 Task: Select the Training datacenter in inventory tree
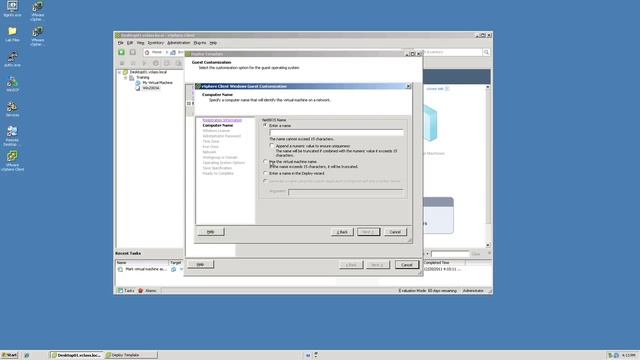click(142, 77)
